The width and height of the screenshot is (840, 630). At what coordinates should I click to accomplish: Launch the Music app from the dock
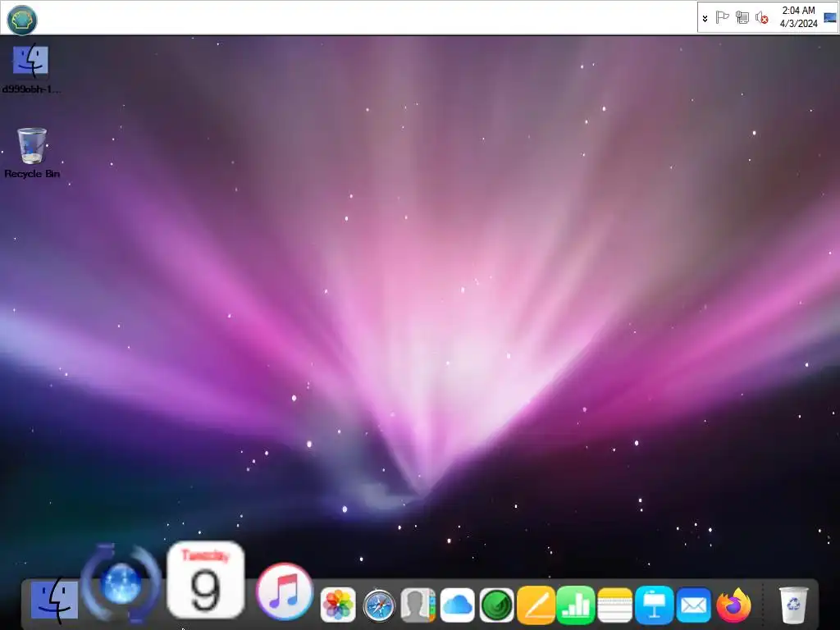pos(285,591)
